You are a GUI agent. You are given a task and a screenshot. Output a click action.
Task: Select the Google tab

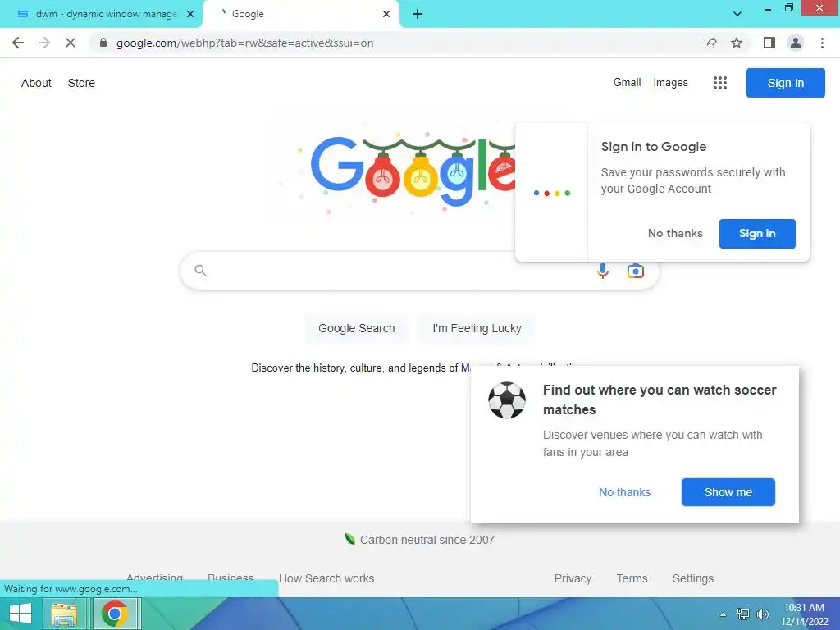300,14
